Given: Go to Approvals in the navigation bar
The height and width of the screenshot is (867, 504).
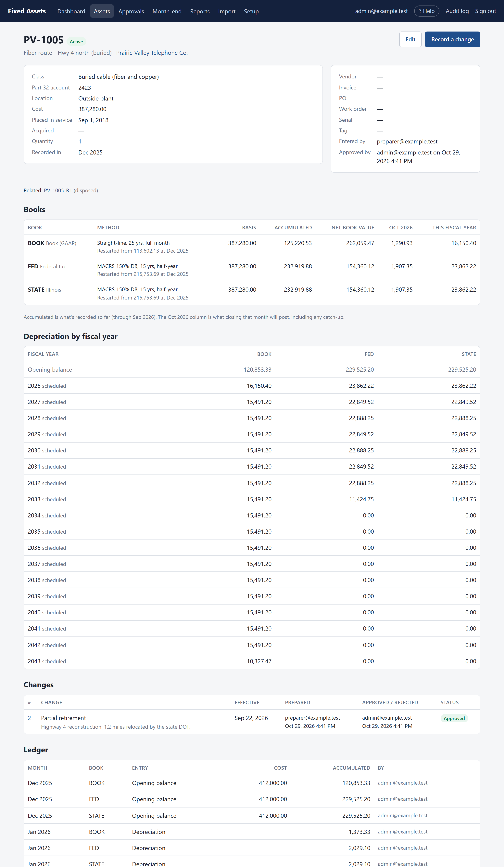Looking at the screenshot, I should pyautogui.click(x=131, y=11).
